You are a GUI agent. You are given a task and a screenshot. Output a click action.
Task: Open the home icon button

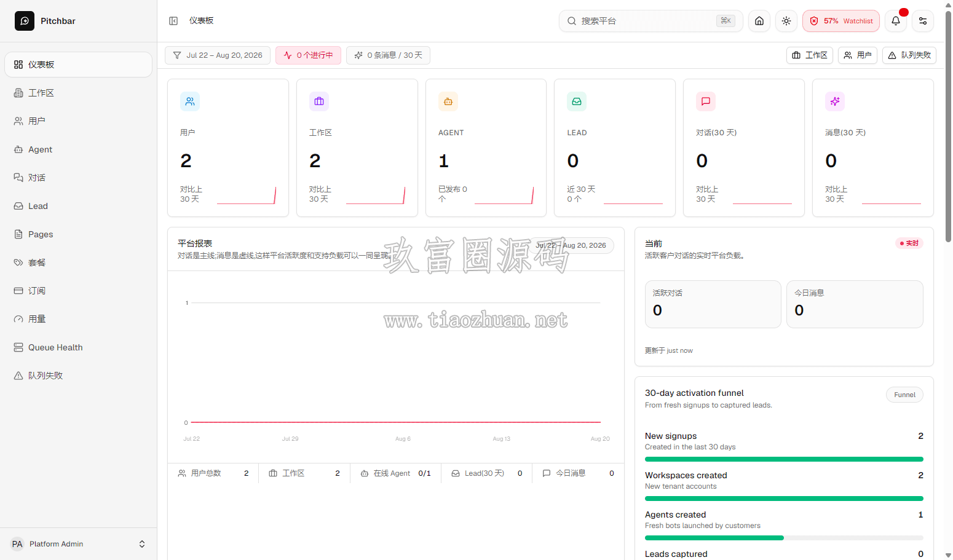[x=759, y=21]
